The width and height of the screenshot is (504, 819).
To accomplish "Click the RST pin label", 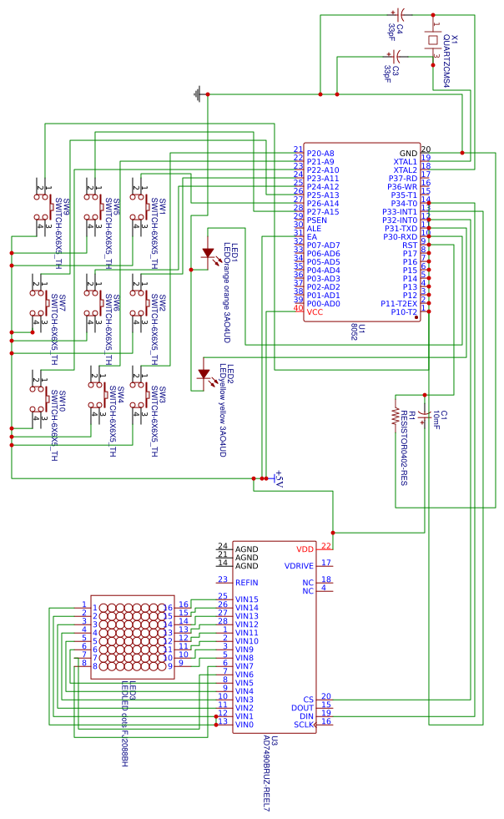I will tap(410, 245).
